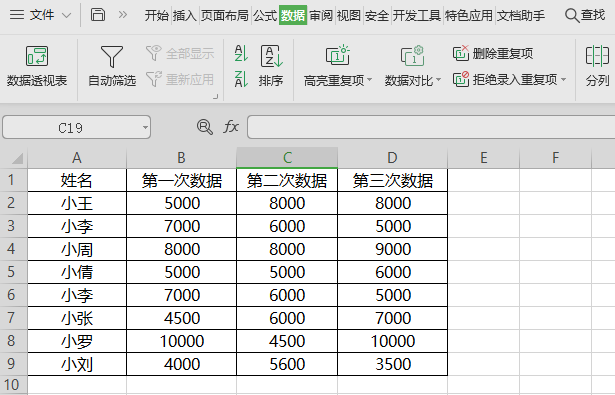Viewport: 615px width, 395px height.
Task: Open the filter group dialog launcher
Action: [215, 96]
